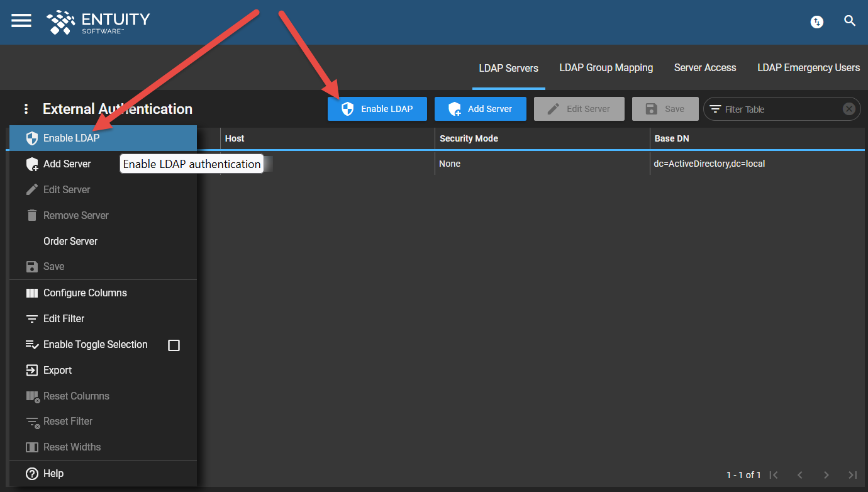Click the search magnifier icon
868x492 pixels.
[850, 21]
